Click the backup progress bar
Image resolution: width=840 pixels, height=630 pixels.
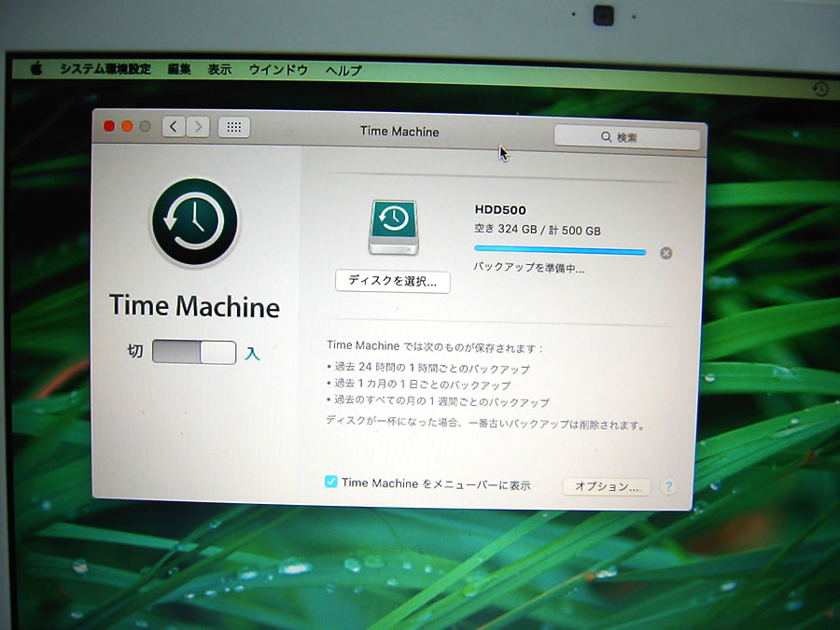[x=560, y=250]
